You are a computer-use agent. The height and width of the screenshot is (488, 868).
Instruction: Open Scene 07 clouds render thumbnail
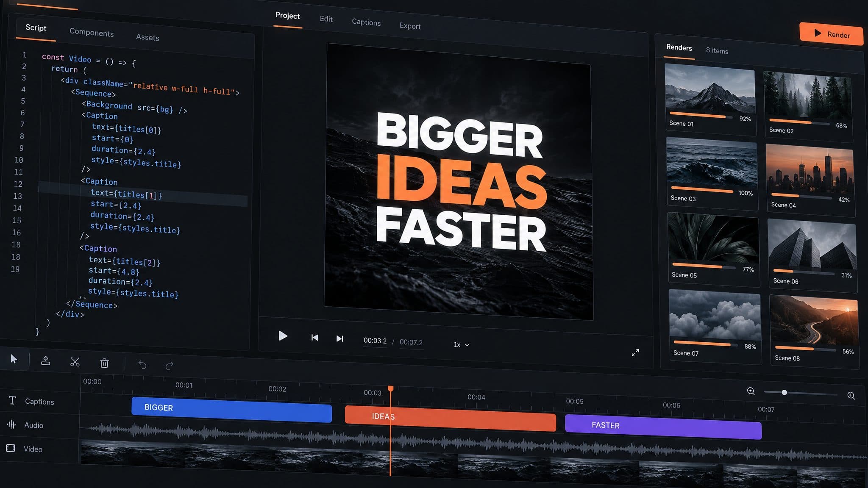point(715,314)
